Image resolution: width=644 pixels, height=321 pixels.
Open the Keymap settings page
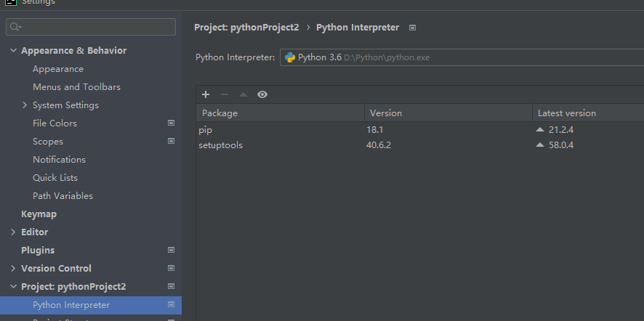click(39, 214)
